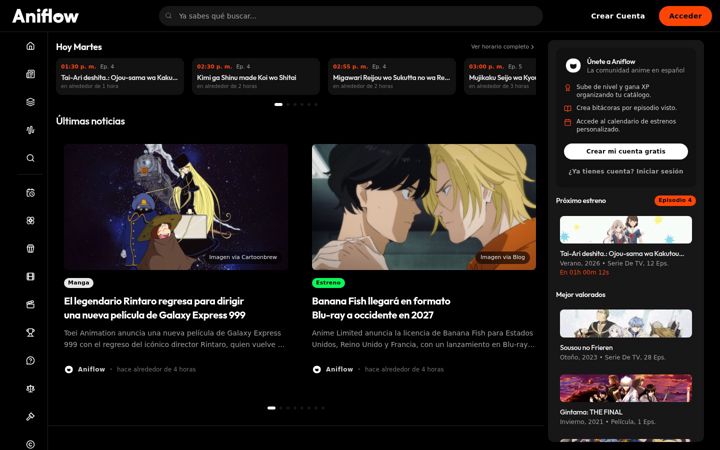Open the balance scales icon in sidebar
The image size is (720, 450).
(x=30, y=388)
